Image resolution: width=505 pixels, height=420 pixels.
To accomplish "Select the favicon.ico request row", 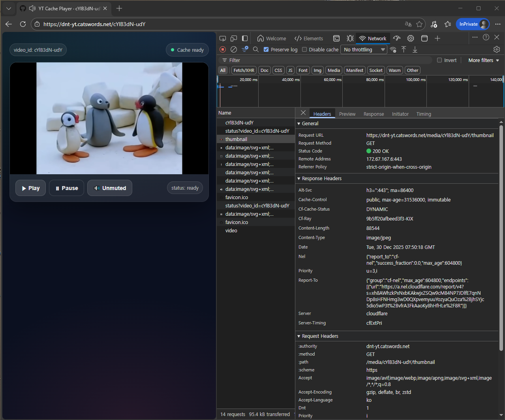I will 237,198.
